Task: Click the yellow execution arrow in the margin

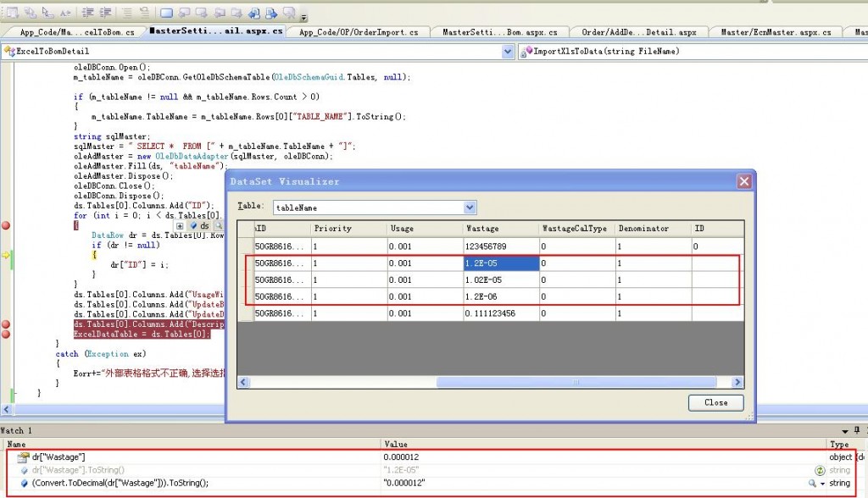Action: pos(7,254)
